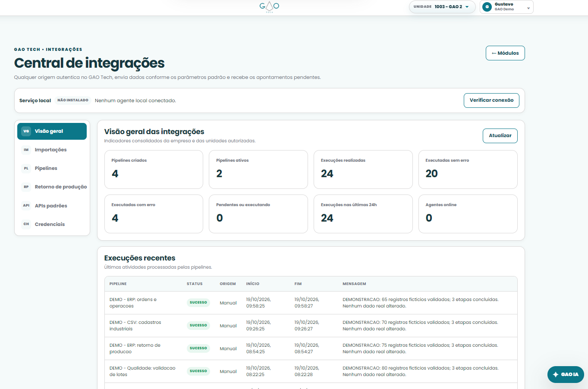Open Retorno de produção section

(52, 187)
